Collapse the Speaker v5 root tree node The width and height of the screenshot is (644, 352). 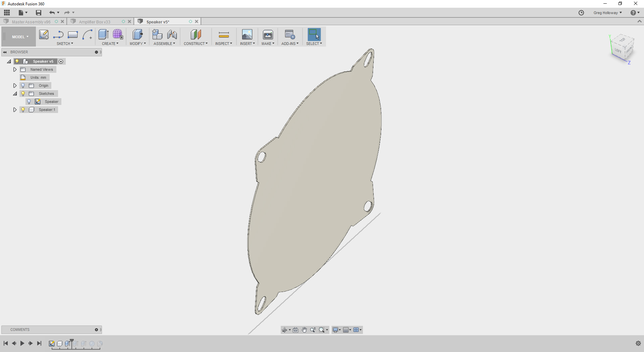9,61
